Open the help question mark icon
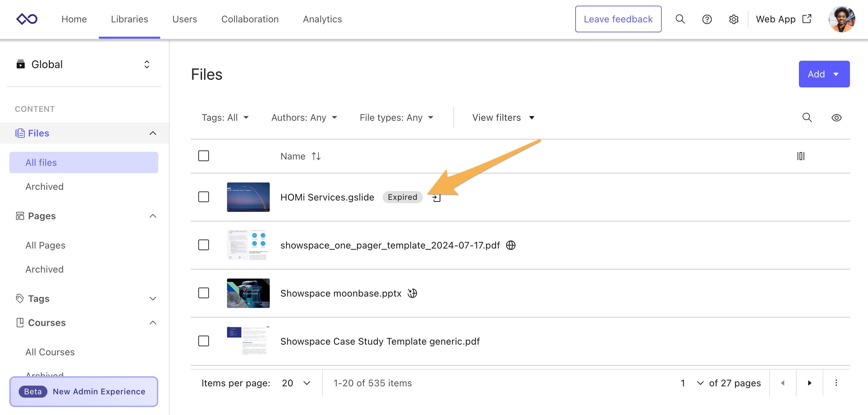This screenshot has height=415, width=868. coord(707,19)
